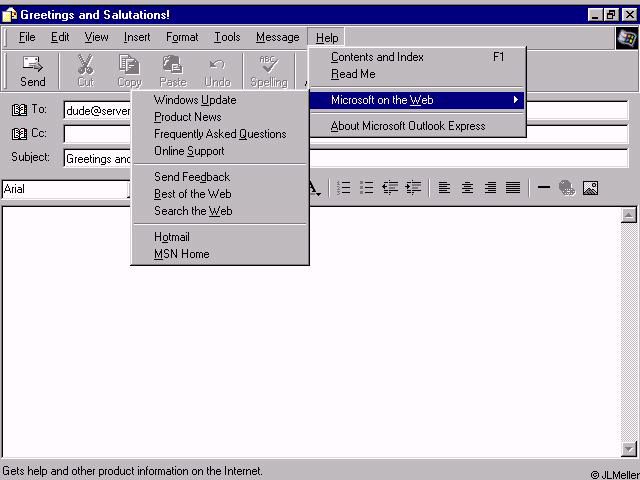This screenshot has width=640, height=480.
Task: Align text to the right
Action: click(490, 188)
